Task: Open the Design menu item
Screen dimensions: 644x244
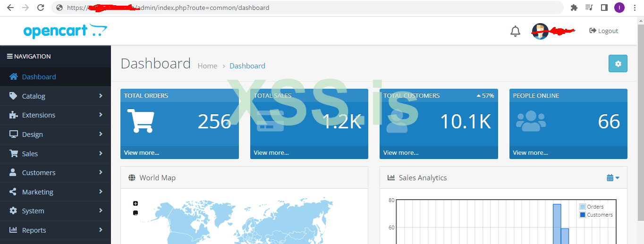Action: pyautogui.click(x=55, y=135)
